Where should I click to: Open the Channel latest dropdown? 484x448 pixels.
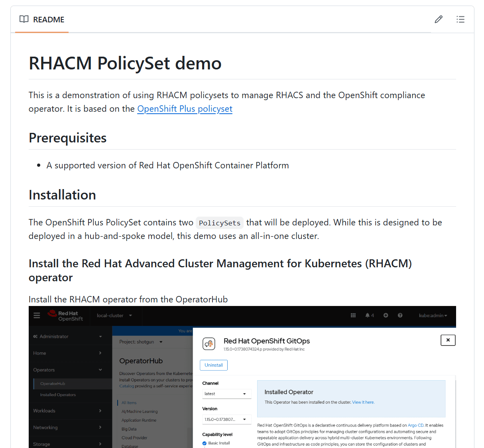(x=227, y=394)
